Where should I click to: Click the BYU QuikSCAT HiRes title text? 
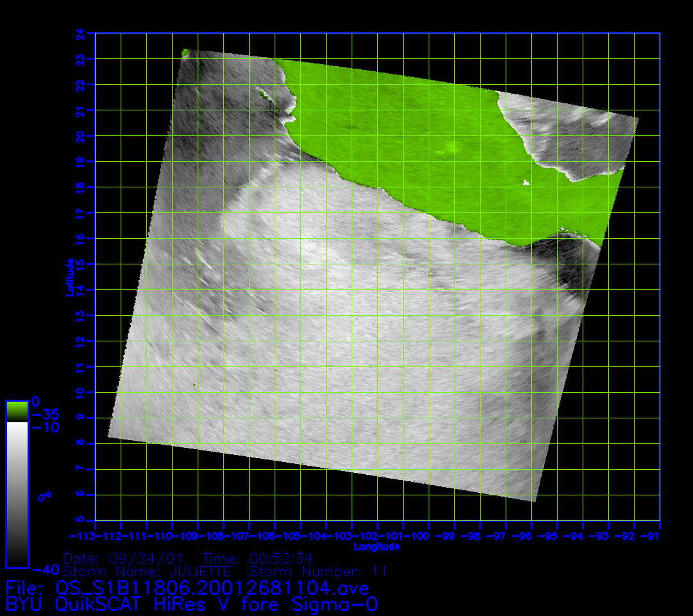tap(191, 604)
